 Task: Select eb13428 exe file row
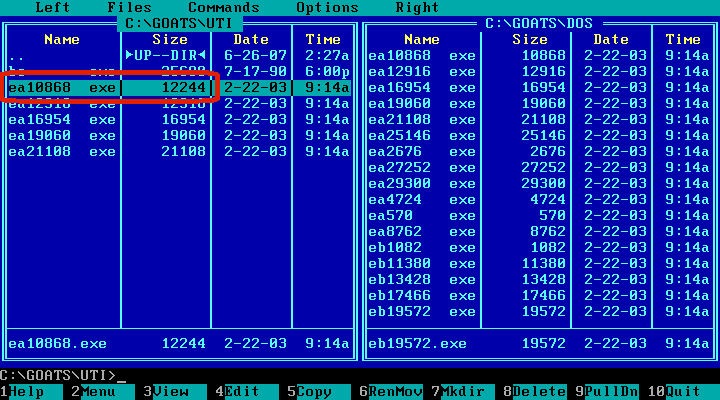pyautogui.click(x=539, y=280)
